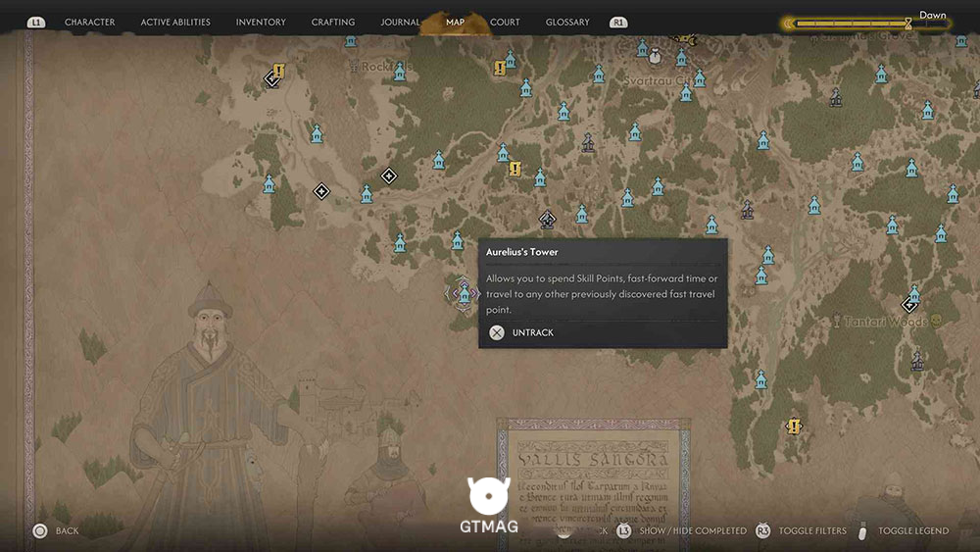Screen dimensions: 980x552
Task: Click the circle Back button icon
Action: coord(40,530)
